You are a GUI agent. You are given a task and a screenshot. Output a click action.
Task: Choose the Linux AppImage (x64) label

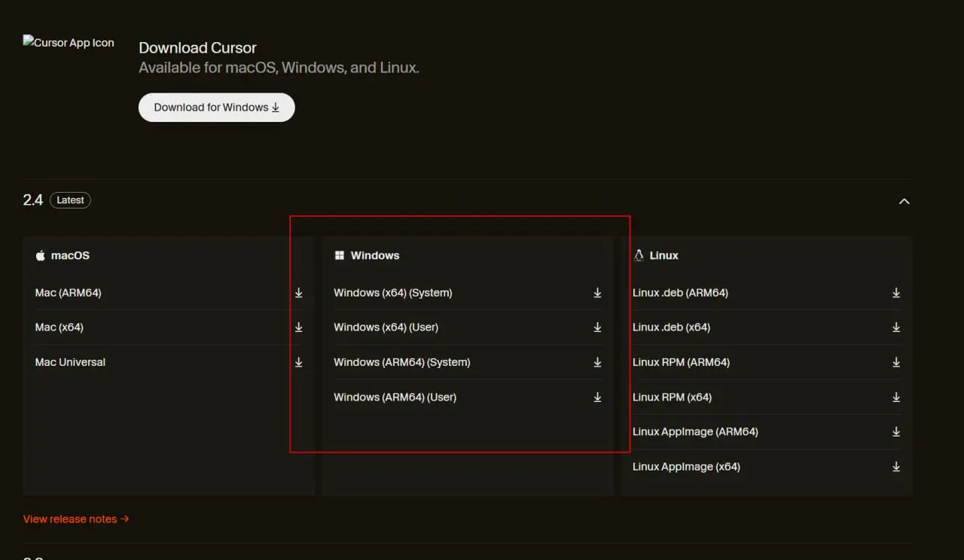pos(686,467)
